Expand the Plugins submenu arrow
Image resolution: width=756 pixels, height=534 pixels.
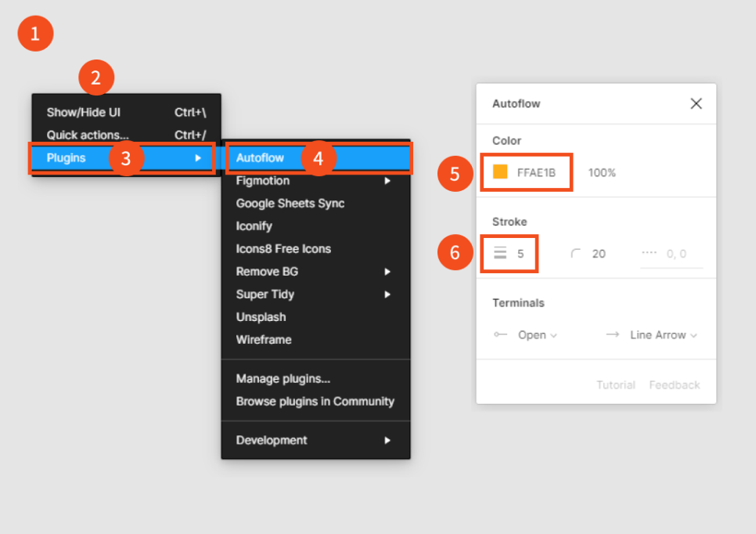[x=198, y=158]
